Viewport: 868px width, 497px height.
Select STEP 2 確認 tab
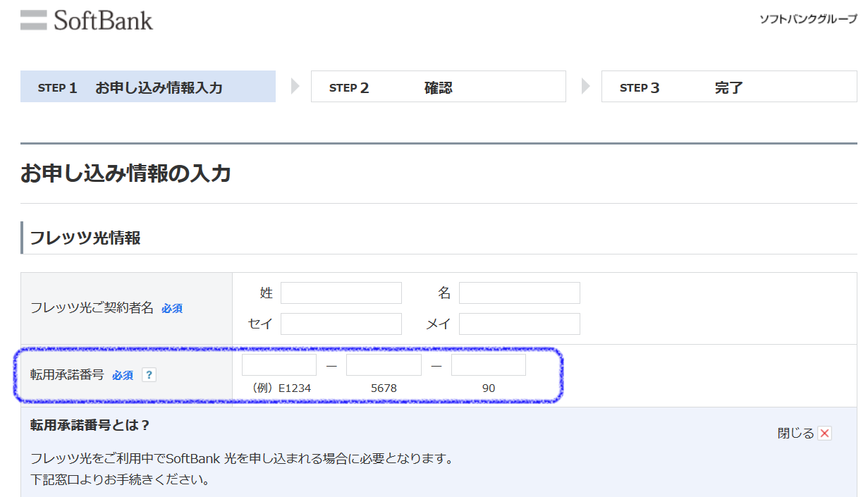pos(439,86)
